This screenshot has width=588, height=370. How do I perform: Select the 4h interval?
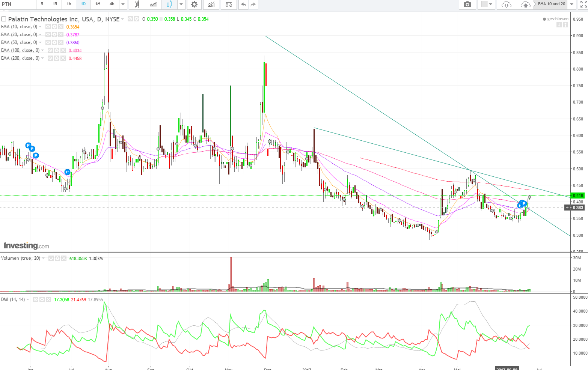[112, 4]
